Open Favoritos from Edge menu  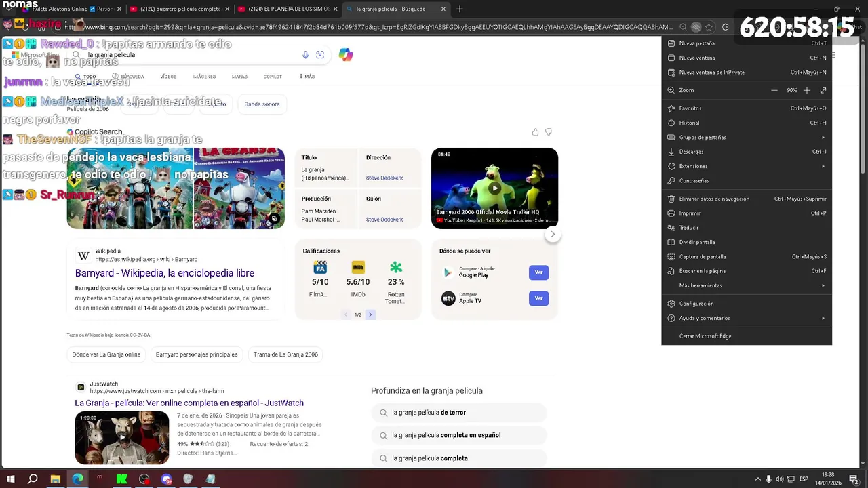747,108
